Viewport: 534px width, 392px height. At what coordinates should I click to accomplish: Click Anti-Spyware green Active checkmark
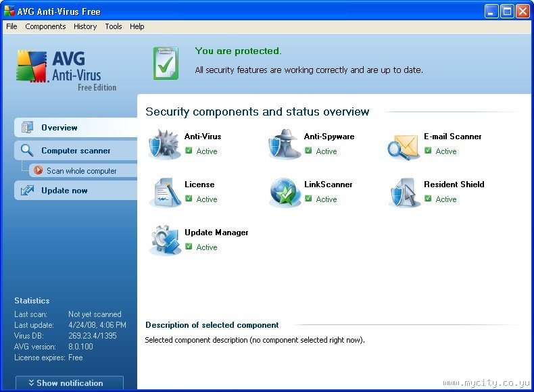click(x=308, y=150)
